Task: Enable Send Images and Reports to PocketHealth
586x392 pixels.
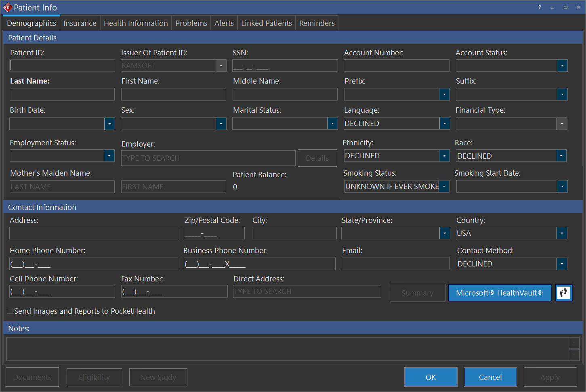Action: [x=10, y=311]
